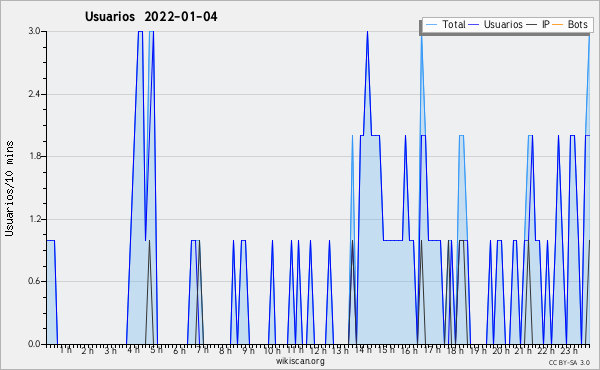Click the 0.0 y-axis value
The height and width of the screenshot is (370, 600).
34,344
